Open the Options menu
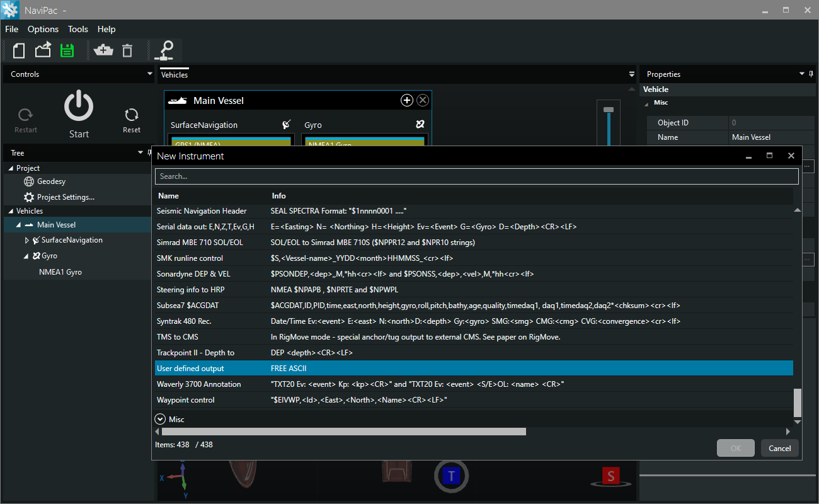819x504 pixels. point(43,29)
